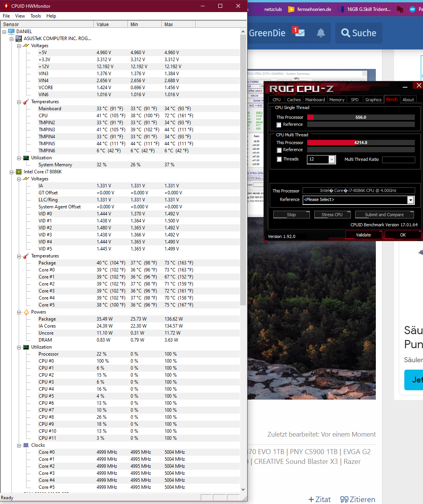Screen dimensions: 423x504
Task: Click the ASUSTeK motherboard icon
Action: tap(19, 38)
